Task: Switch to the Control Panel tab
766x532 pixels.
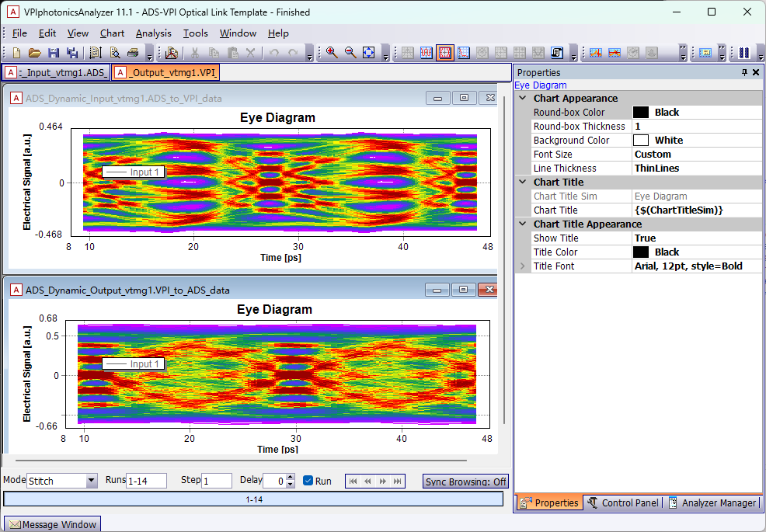Action: [x=623, y=502]
